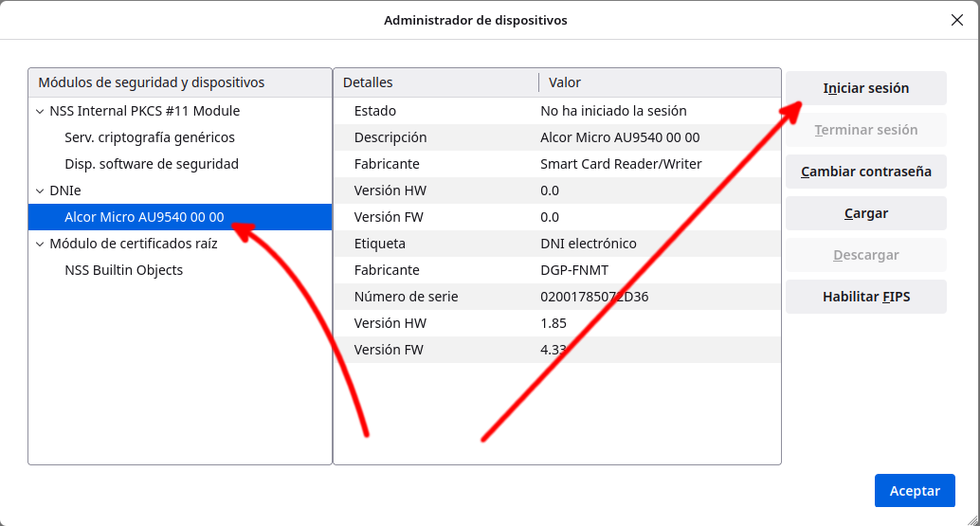Select Serv. criptografía genéricos entry

[x=149, y=137]
